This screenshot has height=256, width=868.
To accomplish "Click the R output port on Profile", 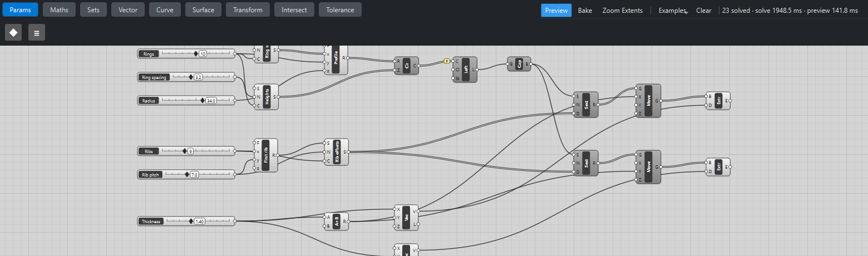I will pyautogui.click(x=348, y=58).
